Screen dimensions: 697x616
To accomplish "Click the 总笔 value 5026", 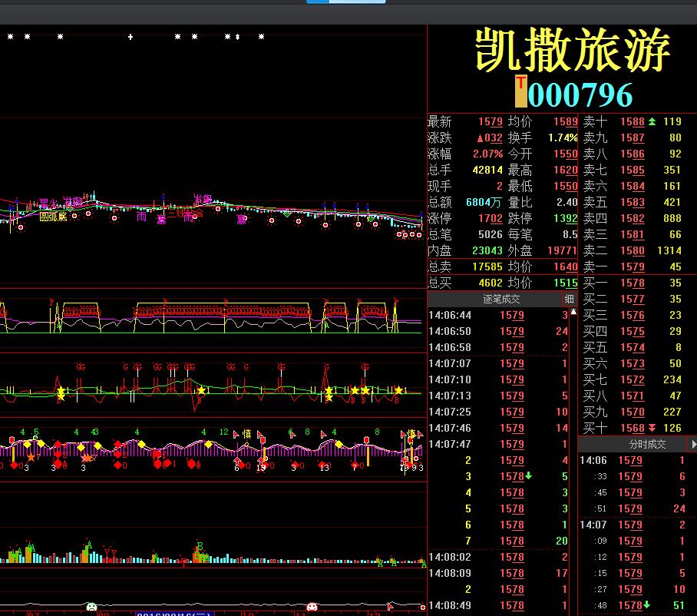I will pos(491,234).
